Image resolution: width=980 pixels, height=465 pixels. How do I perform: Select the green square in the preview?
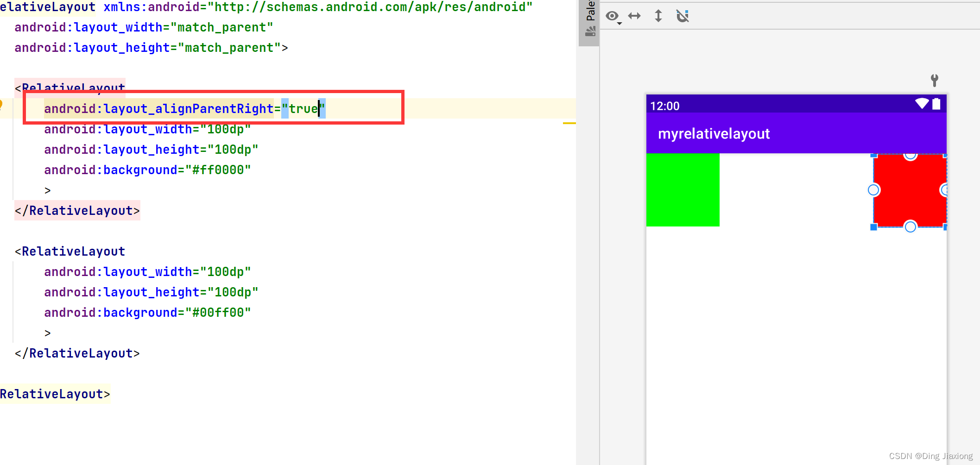pyautogui.click(x=683, y=190)
